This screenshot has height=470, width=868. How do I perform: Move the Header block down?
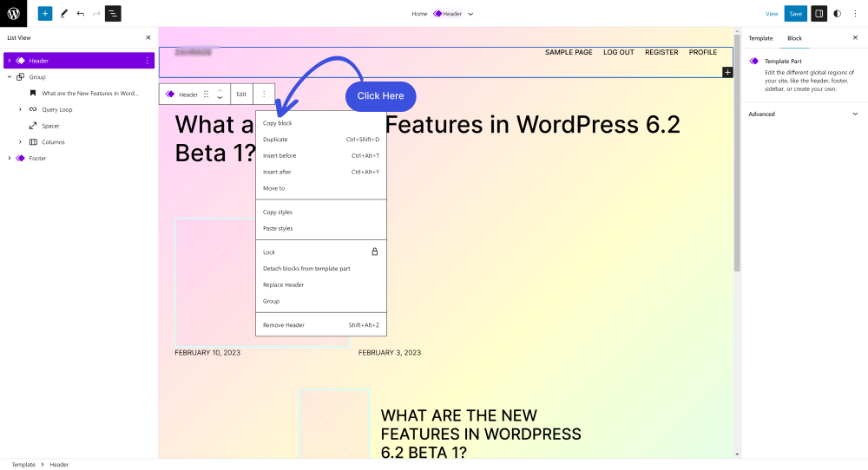[220, 98]
